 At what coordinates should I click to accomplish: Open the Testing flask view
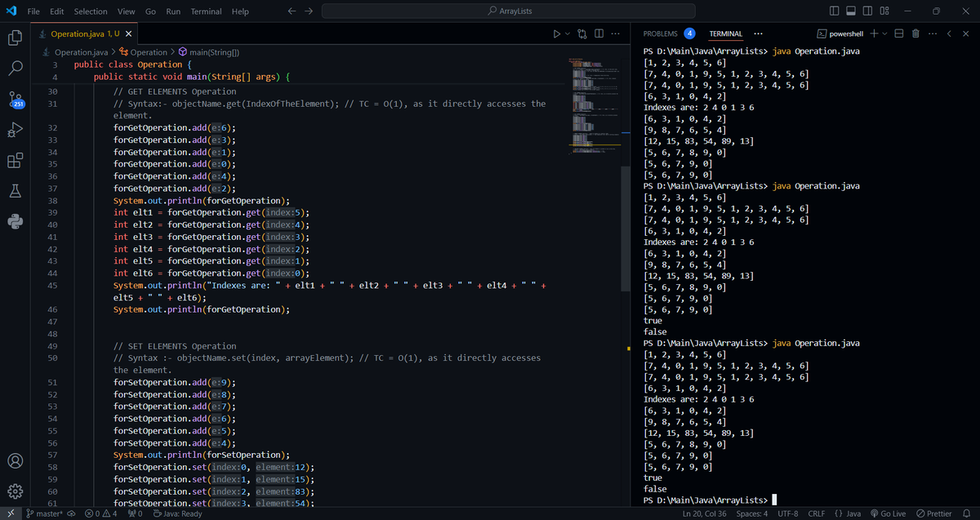16,192
